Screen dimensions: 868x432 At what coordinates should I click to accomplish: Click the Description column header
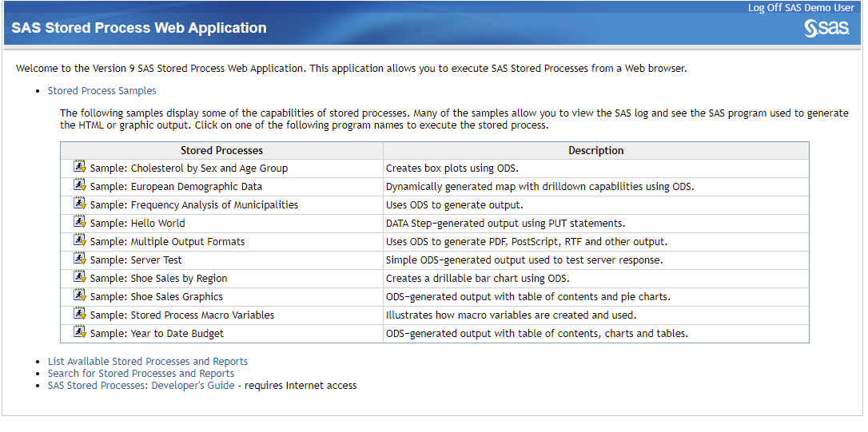(595, 151)
